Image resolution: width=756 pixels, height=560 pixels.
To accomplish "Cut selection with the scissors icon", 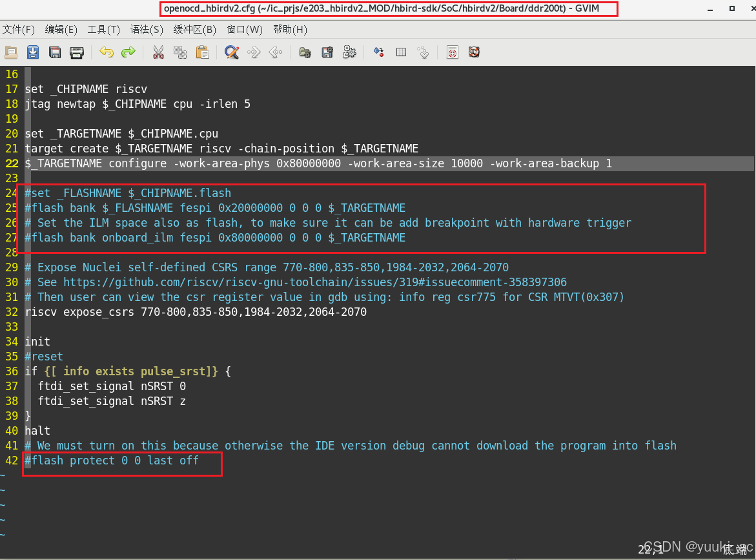I will pos(158,52).
